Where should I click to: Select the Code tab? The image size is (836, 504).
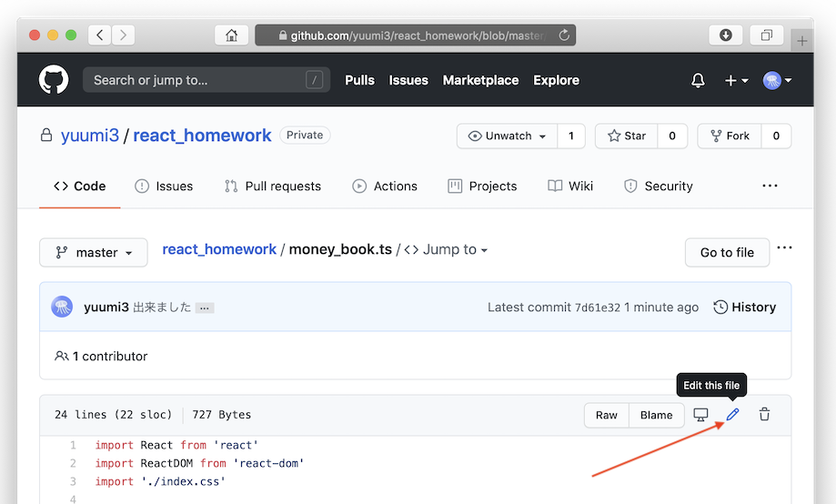click(x=80, y=186)
